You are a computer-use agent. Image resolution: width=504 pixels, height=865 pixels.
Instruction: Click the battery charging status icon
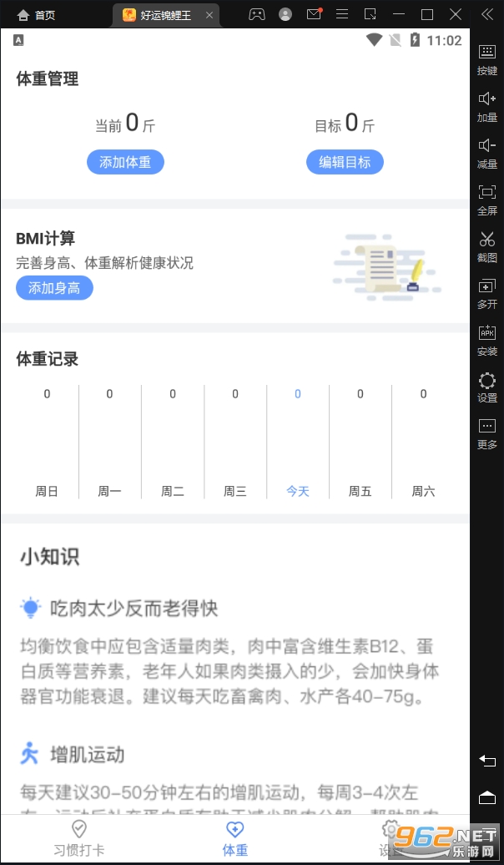[415, 40]
